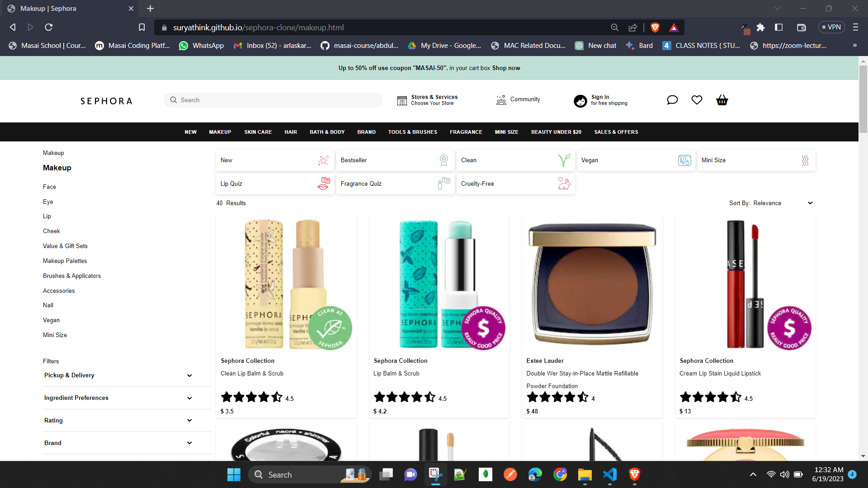This screenshot has height=488, width=868.
Task: Open the shopping basket icon
Action: tap(722, 100)
